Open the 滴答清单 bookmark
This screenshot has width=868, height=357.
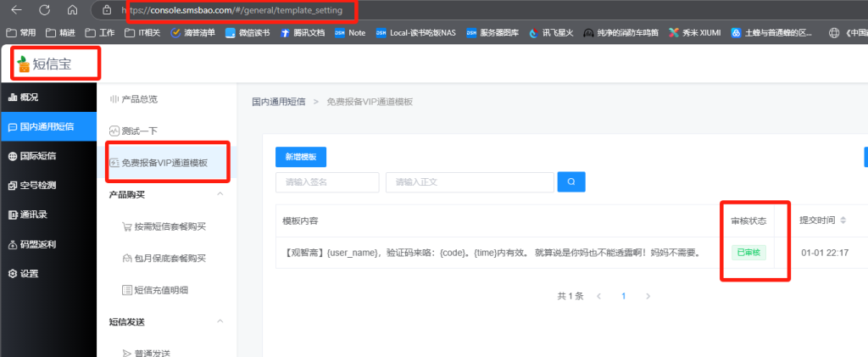click(x=192, y=33)
